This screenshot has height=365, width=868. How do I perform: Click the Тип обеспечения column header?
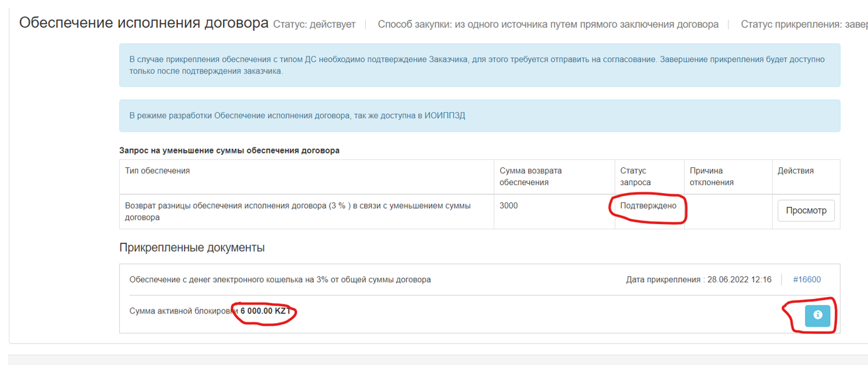point(157,171)
